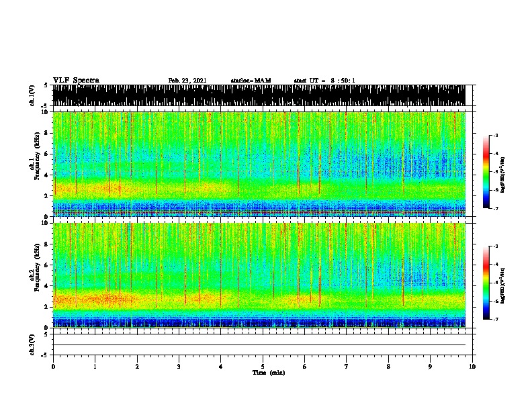
Task: Click time axis tick label "5"
Action: pos(263,367)
